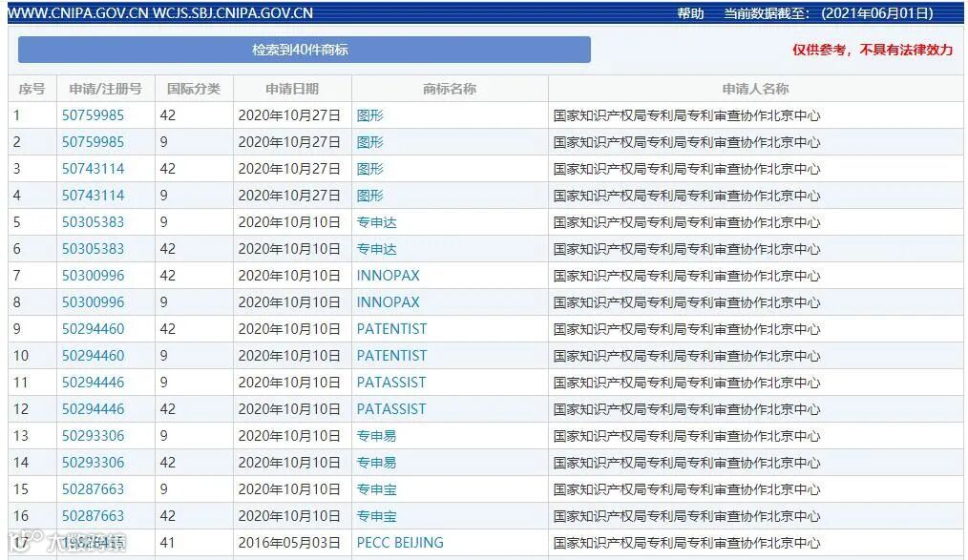Open the 专申宝 trademark in row 15
This screenshot has height=560, width=968.
[x=376, y=489]
